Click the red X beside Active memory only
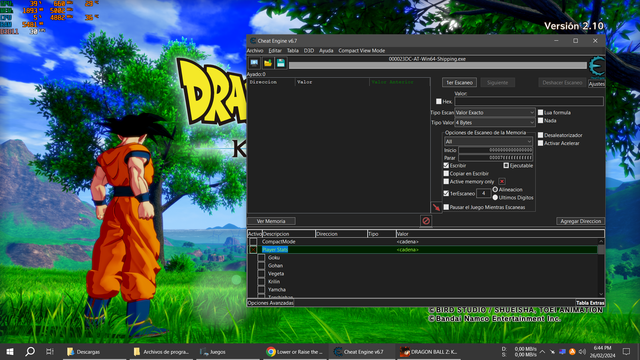The image size is (640, 360). pos(502,182)
